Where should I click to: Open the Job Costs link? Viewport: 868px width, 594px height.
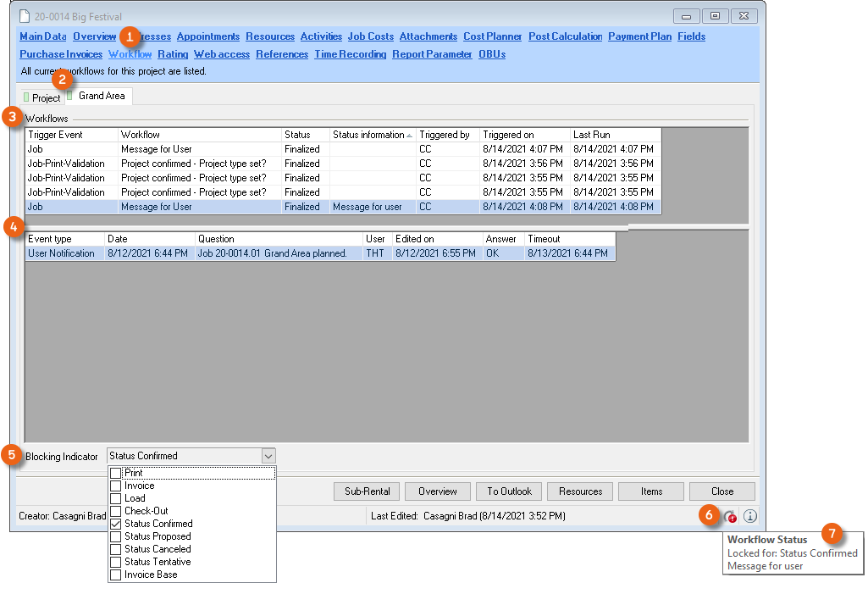click(x=370, y=36)
